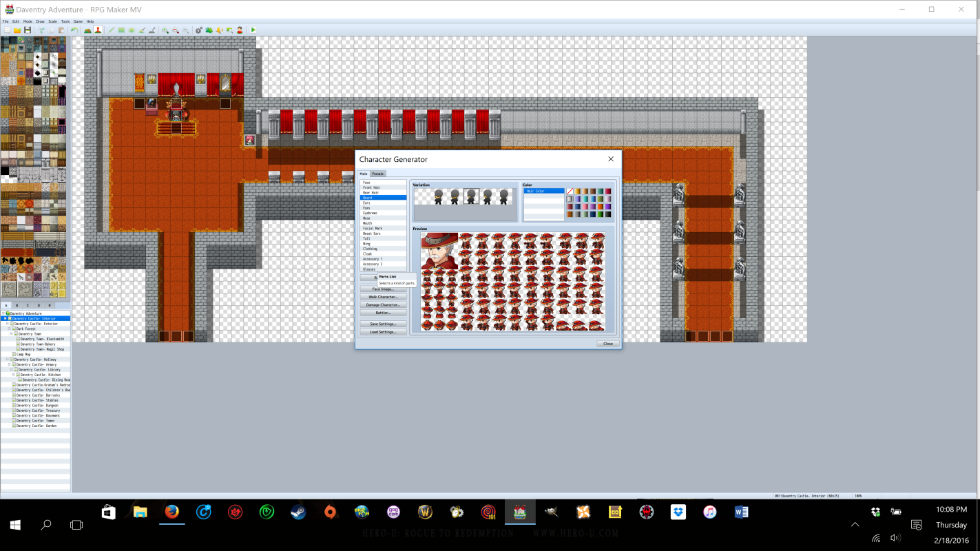Viewport: 980px width, 551px height.
Task: Click the New Project toolbar icon
Action: pyautogui.click(x=7, y=30)
